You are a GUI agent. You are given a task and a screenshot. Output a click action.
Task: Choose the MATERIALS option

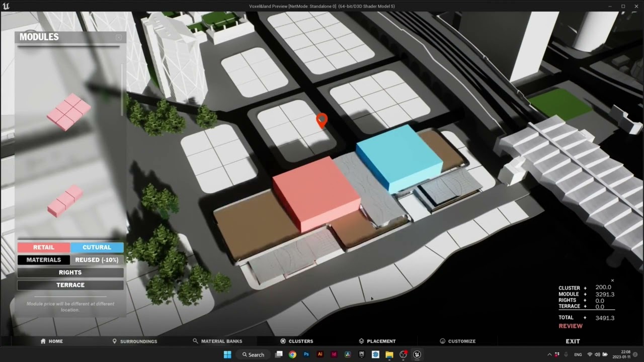[44, 260]
